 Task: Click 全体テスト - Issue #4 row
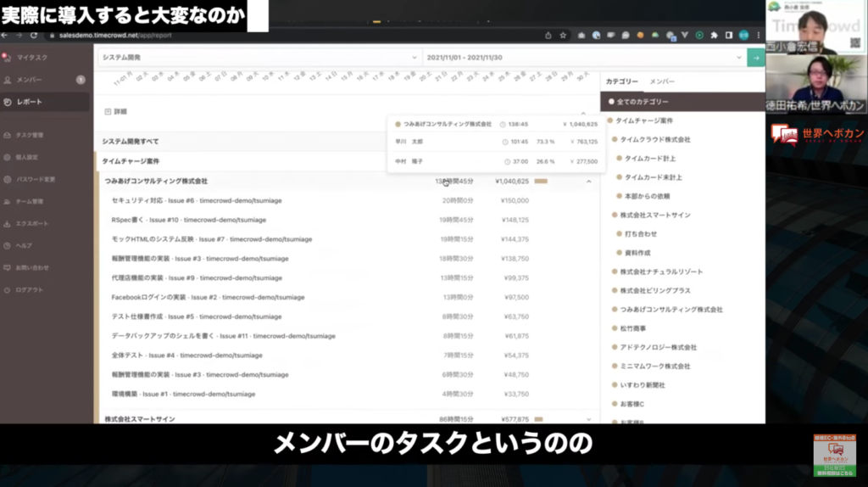pos(348,355)
